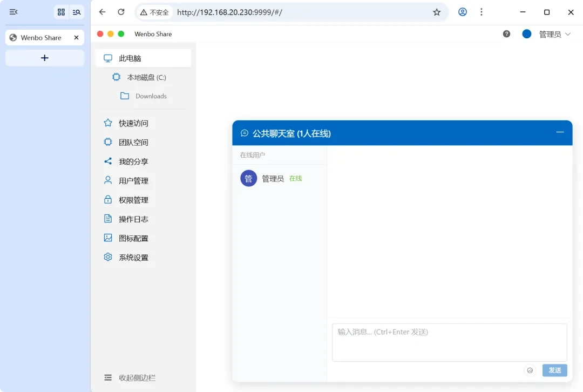Click the yellow traffic light dot

pyautogui.click(x=111, y=34)
